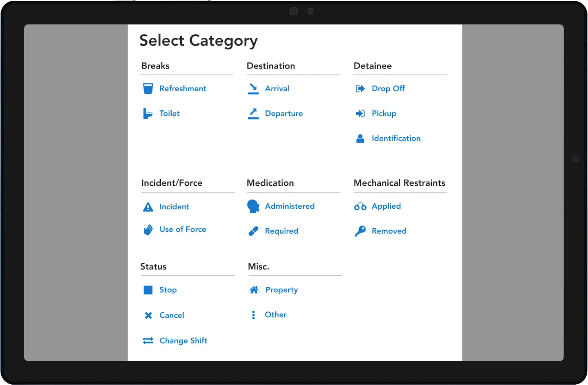588x385 pixels.
Task: Click the Other three-dots icon
Action: point(253,315)
